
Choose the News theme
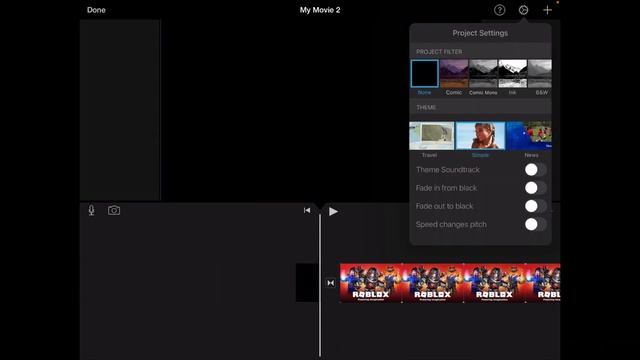[529, 136]
